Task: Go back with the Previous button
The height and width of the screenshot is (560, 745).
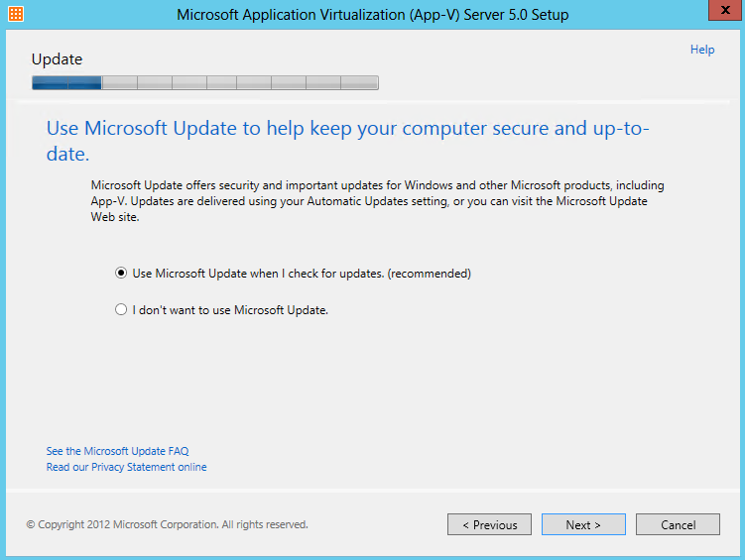Action: coord(489,524)
